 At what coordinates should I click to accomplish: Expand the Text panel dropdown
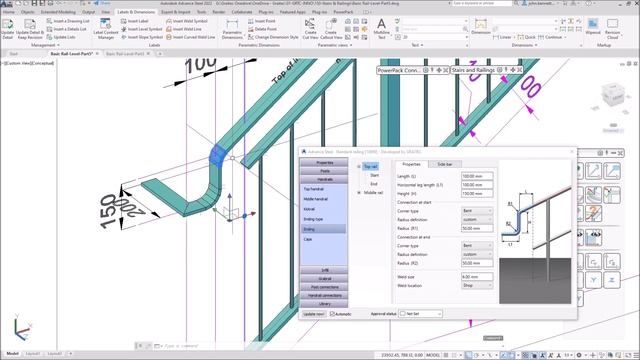(417, 45)
